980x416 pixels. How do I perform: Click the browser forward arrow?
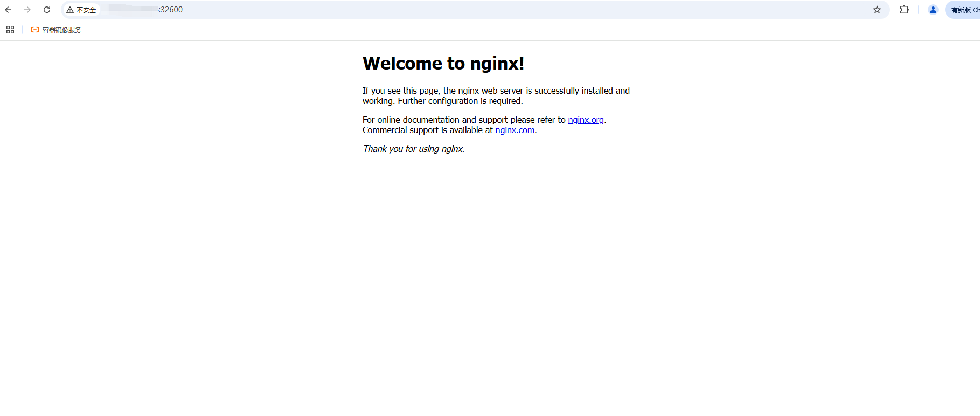click(27, 10)
